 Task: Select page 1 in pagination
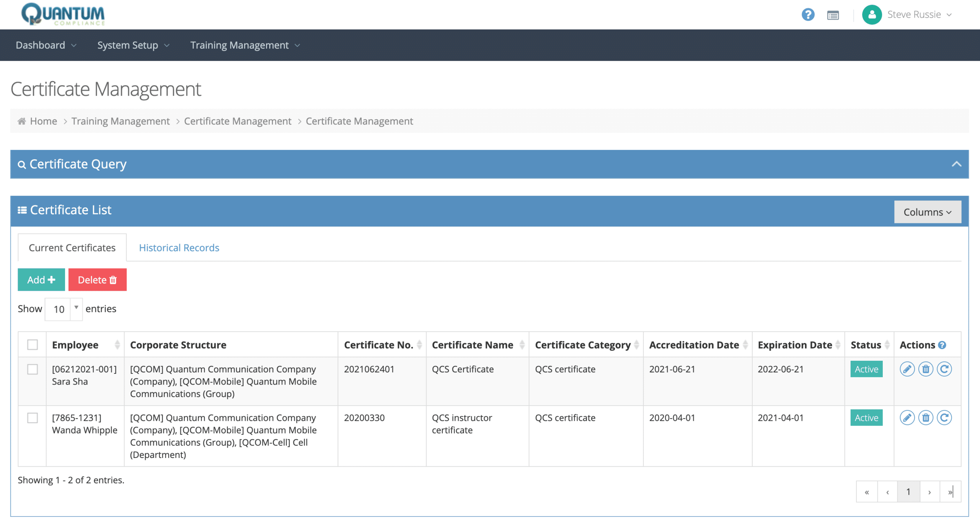[908, 492]
